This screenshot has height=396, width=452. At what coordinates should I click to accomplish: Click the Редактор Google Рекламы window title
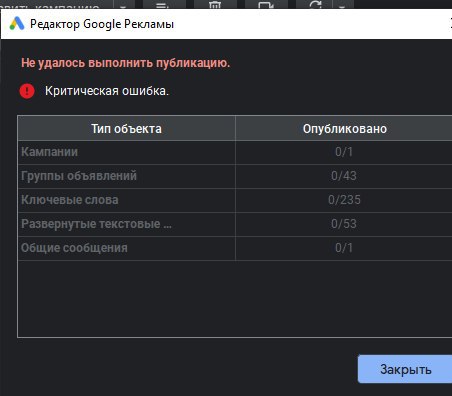[102, 24]
